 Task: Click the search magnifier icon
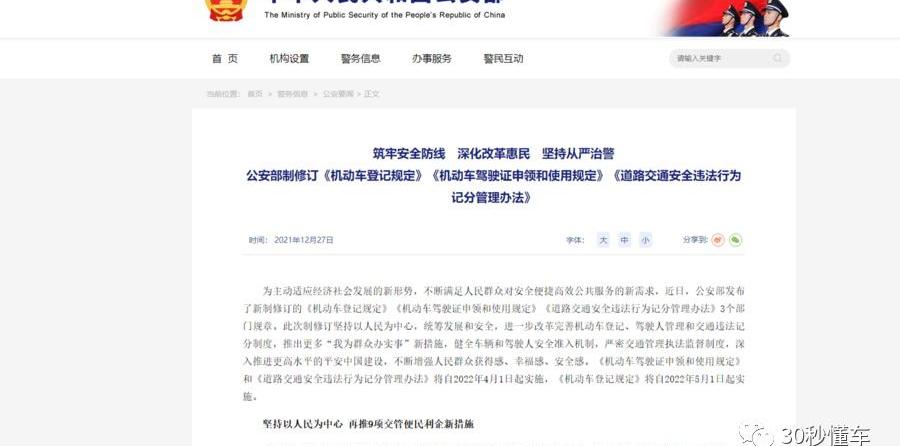tap(777, 58)
